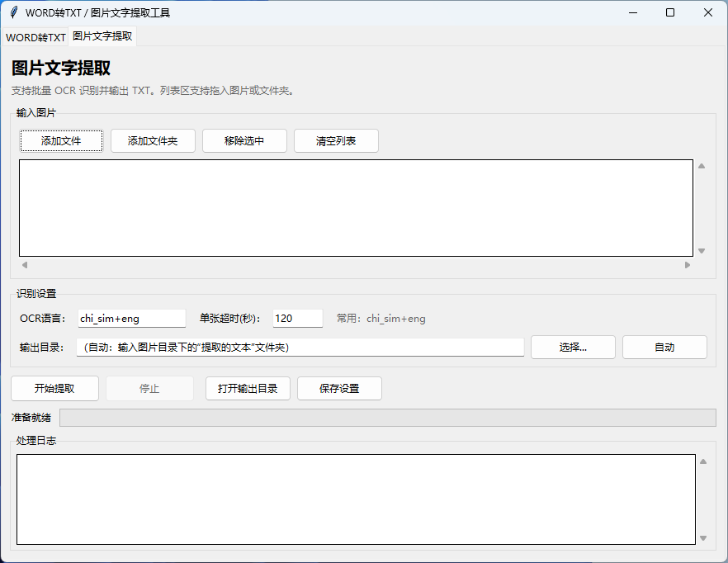Click the 准备就绪 status label

31,418
